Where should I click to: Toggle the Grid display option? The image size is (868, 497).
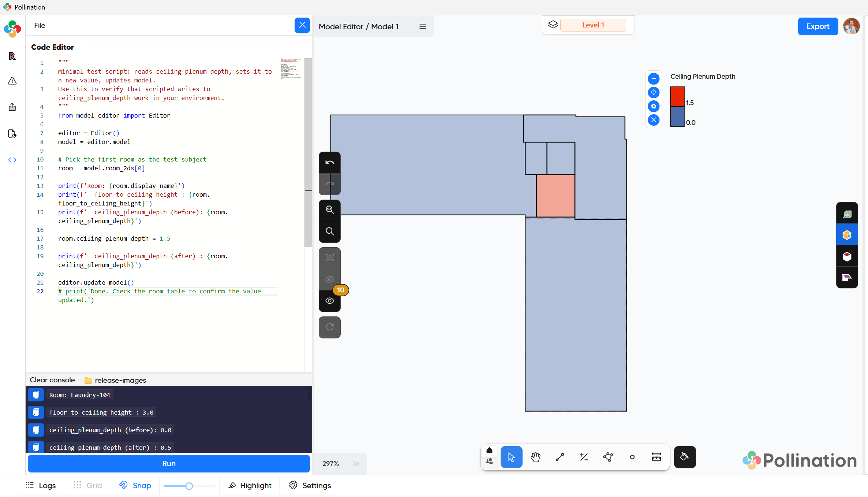[87, 485]
